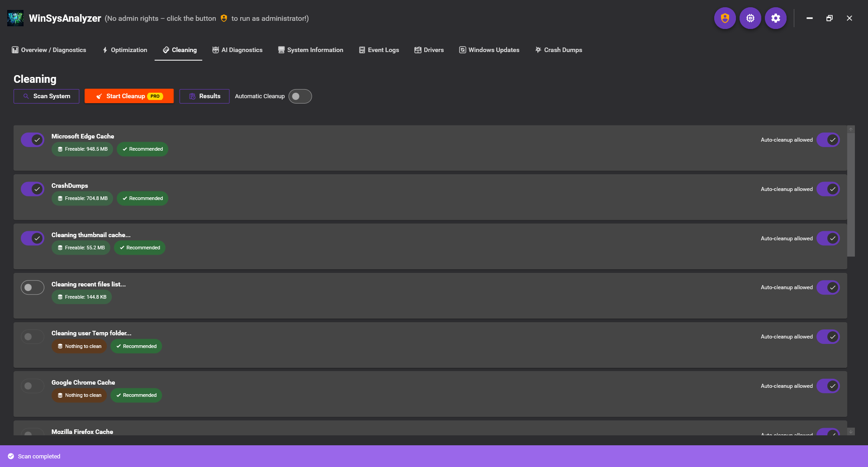
Task: Click the Scan System button
Action: pyautogui.click(x=47, y=96)
